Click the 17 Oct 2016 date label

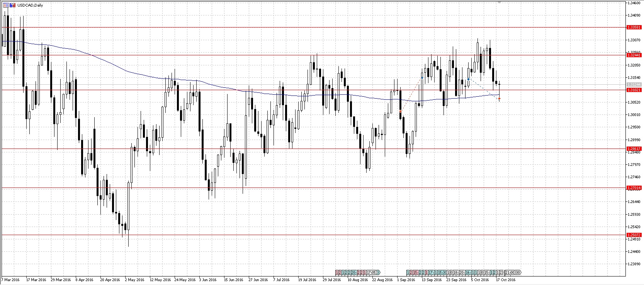point(505,280)
